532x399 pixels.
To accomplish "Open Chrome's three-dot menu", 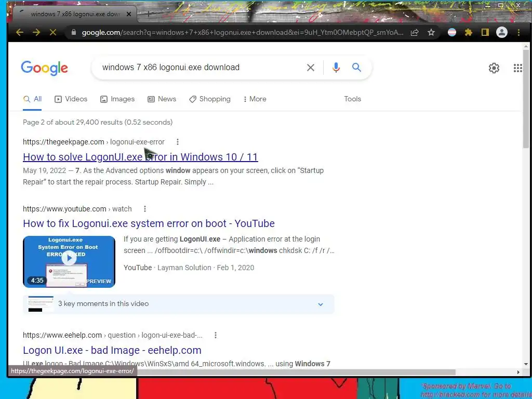I will pos(518,33).
